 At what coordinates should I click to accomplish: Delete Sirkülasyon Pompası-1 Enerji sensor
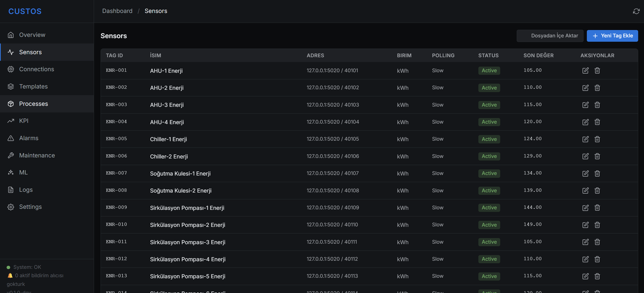point(597,208)
